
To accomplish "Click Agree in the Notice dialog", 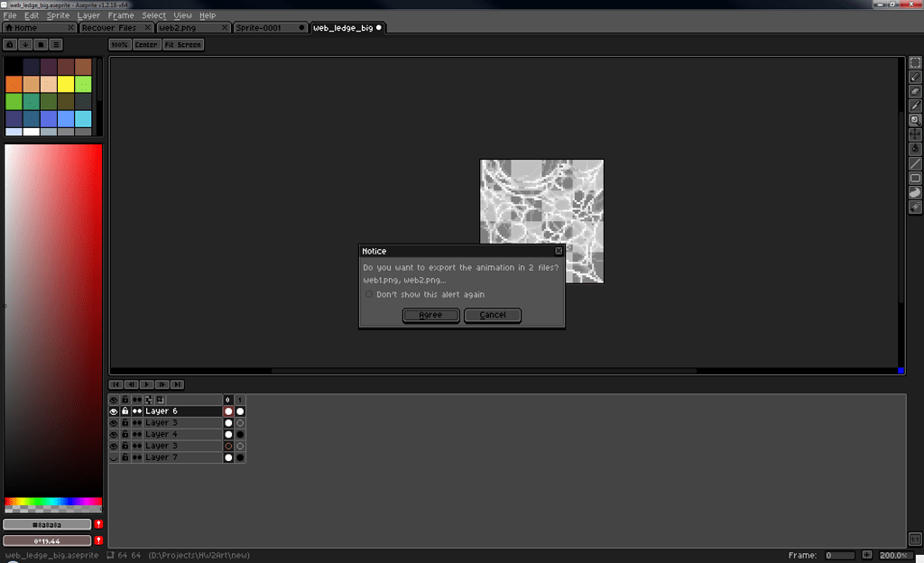I will pyautogui.click(x=430, y=315).
